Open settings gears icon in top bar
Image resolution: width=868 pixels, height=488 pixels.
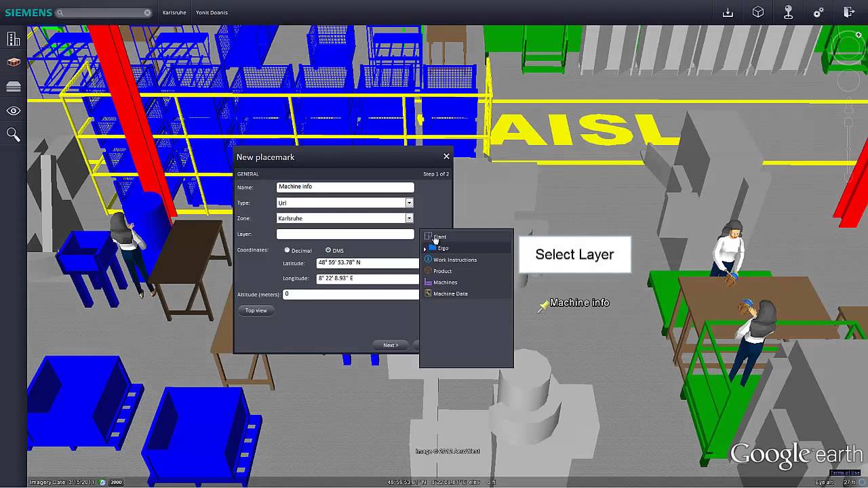pyautogui.click(x=818, y=12)
